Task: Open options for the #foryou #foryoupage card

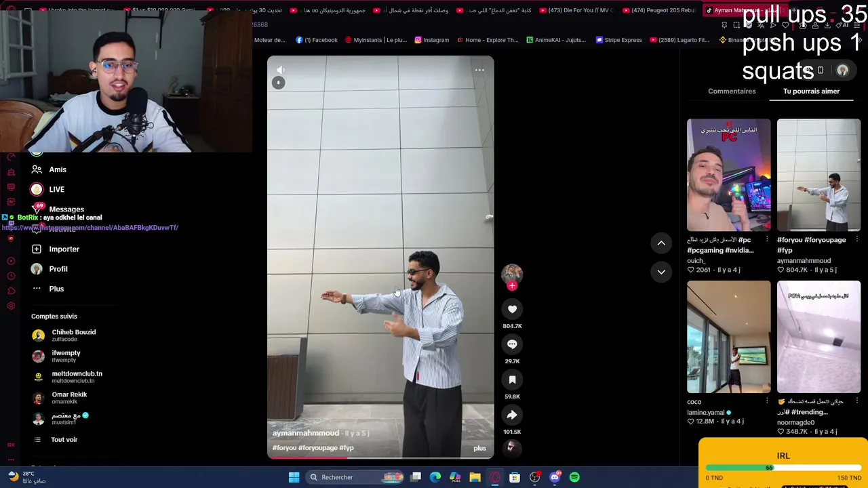Action: pyautogui.click(x=857, y=239)
